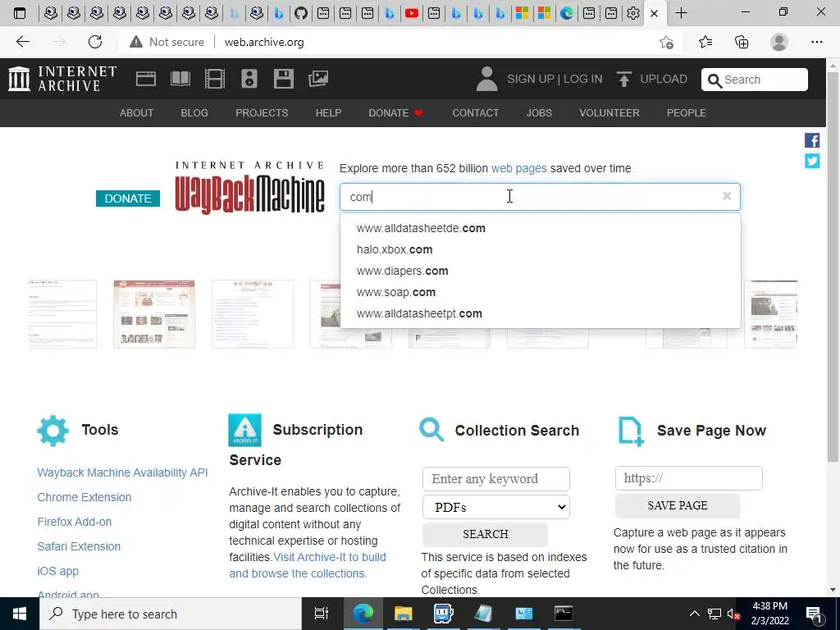Open the Texts book icon in header
Image resolution: width=840 pixels, height=630 pixels.
pyautogui.click(x=180, y=79)
